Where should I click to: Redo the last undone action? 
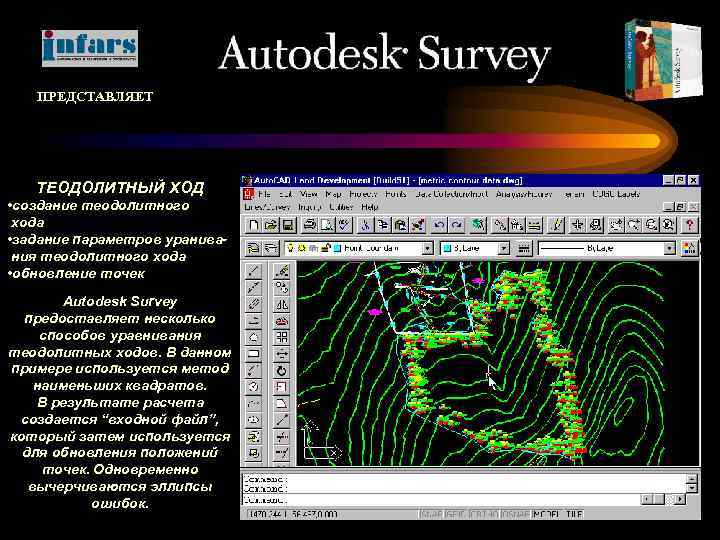pyautogui.click(x=456, y=225)
